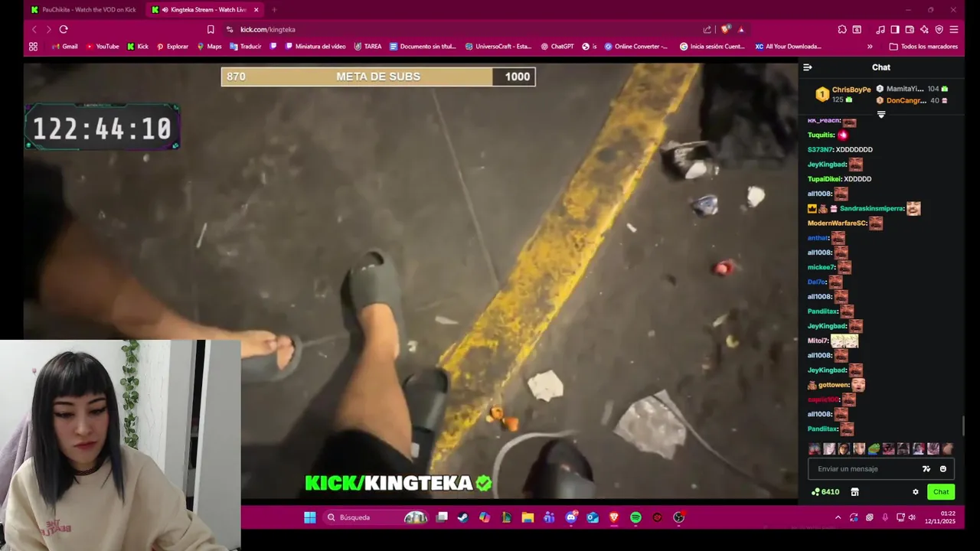Open 7TV emote menu icon
The width and height of the screenshot is (980, 551).
926,469
